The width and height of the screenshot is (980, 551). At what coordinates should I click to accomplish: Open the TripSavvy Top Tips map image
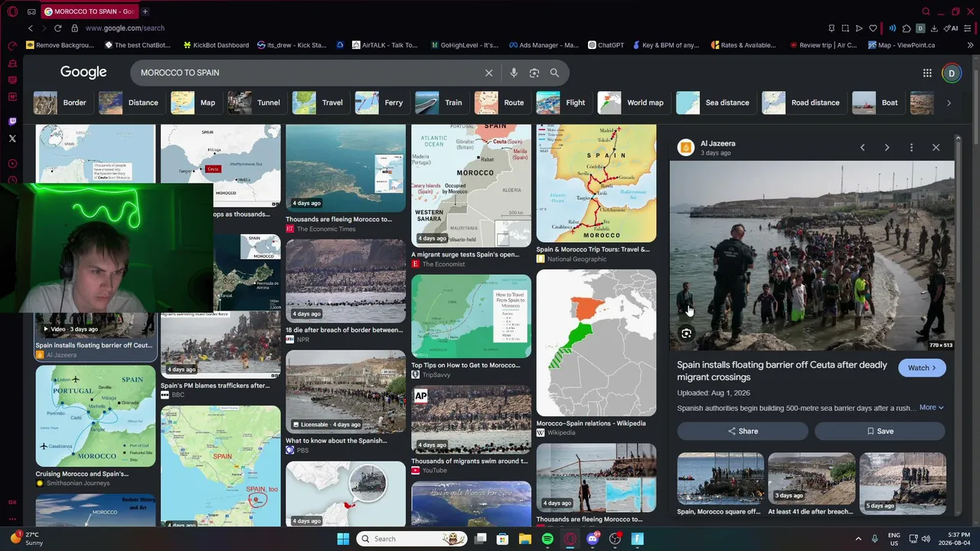point(471,316)
